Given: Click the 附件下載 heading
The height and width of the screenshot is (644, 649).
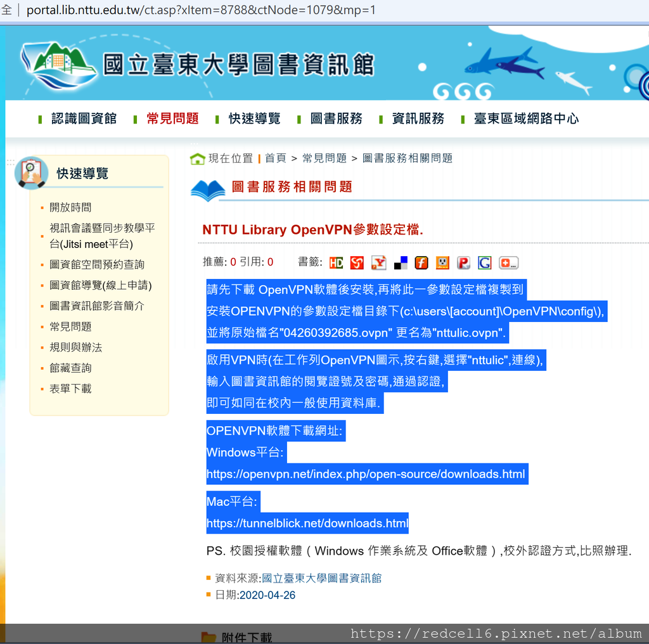Looking at the screenshot, I should tap(247, 638).
